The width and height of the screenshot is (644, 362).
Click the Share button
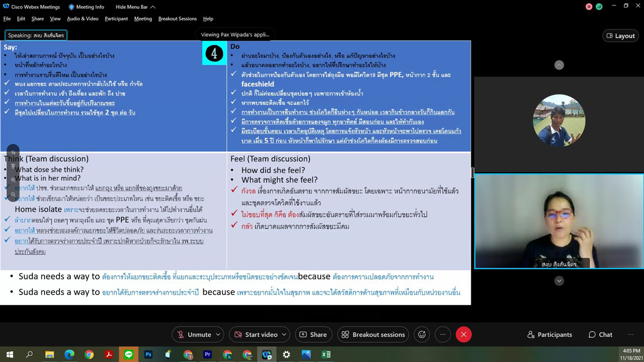click(x=313, y=335)
